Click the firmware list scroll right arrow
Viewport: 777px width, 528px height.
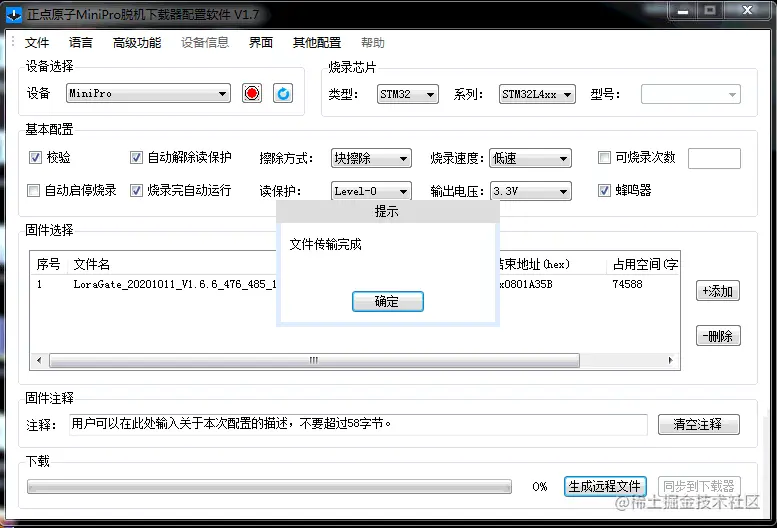click(670, 360)
